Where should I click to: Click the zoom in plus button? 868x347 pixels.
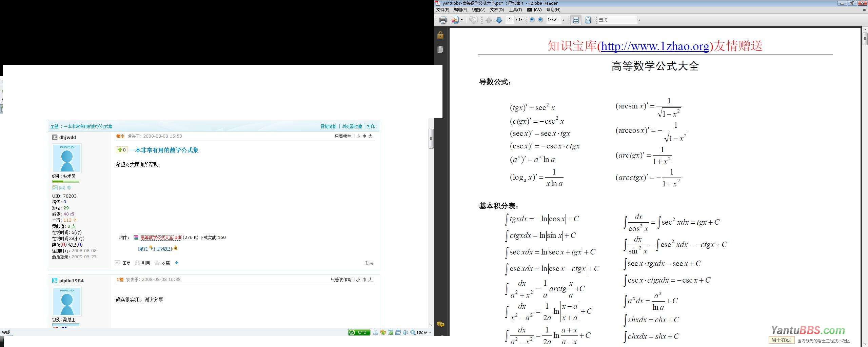tap(540, 20)
